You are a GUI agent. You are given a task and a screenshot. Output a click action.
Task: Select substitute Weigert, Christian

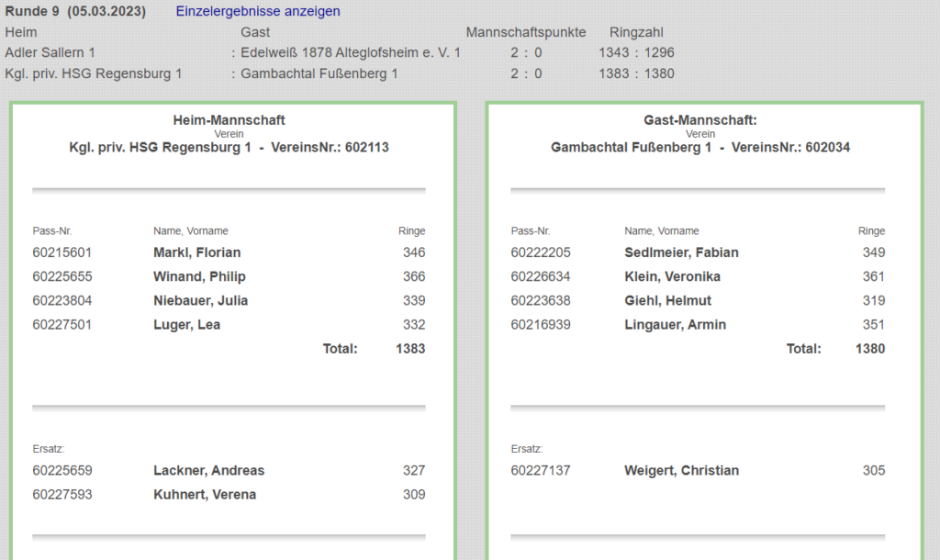point(681,470)
